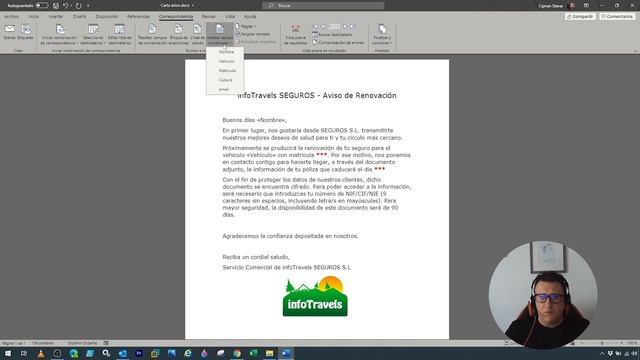This screenshot has height=360, width=640.
Task: Open Seleccionar destinatarios dropdown
Action: click(x=93, y=34)
